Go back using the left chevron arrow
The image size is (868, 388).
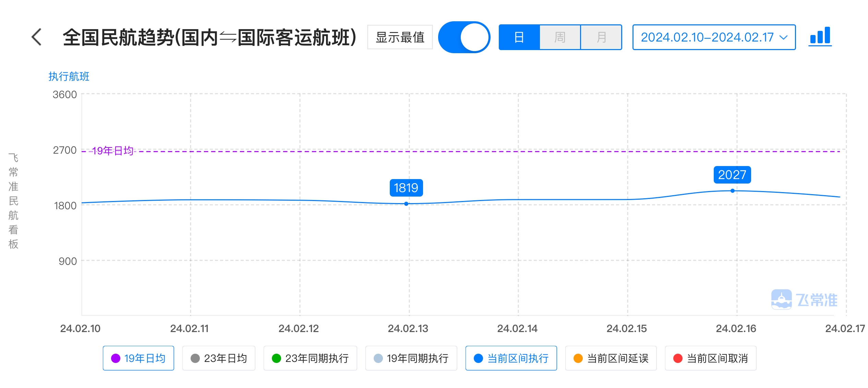click(x=37, y=37)
